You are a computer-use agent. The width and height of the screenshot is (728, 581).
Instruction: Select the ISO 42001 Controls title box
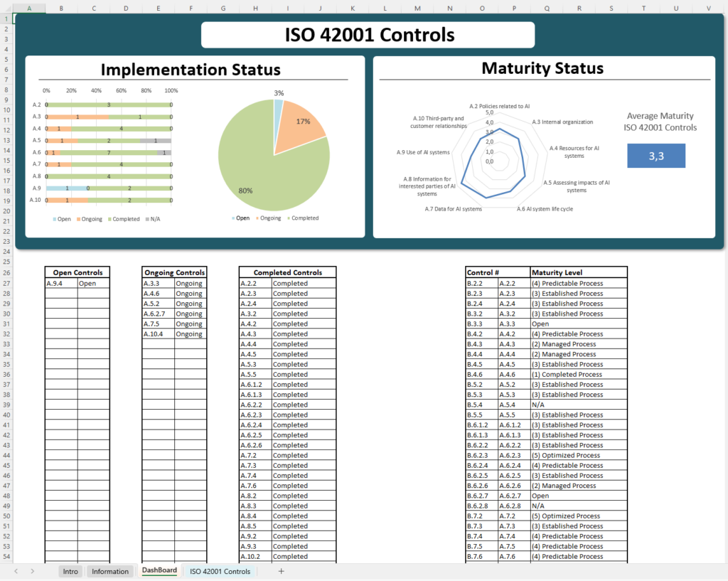pos(368,34)
